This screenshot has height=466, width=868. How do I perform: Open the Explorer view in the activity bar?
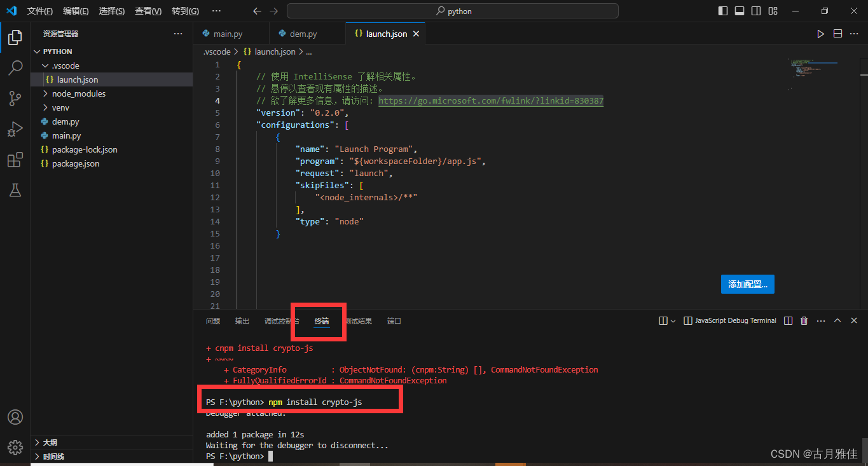click(x=15, y=37)
